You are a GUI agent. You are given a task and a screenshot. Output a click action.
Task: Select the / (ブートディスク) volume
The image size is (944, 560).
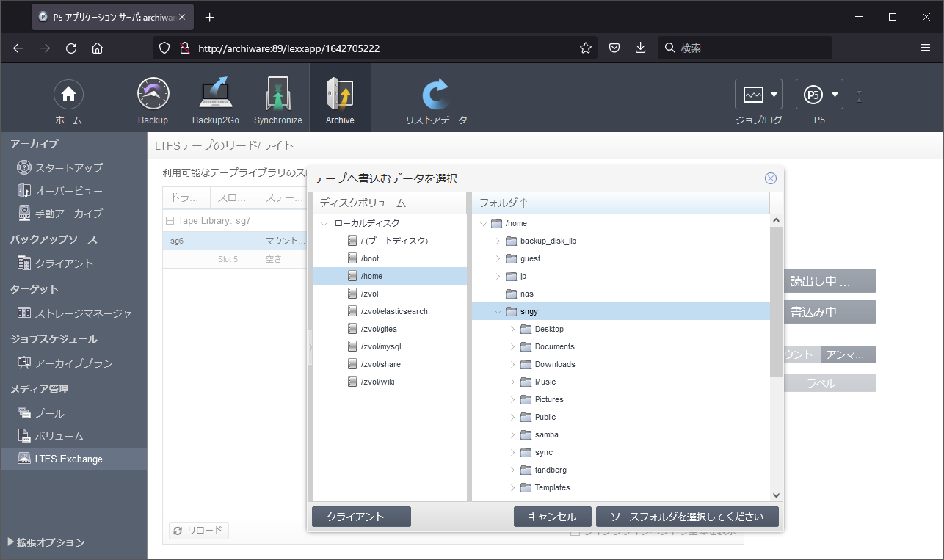(x=390, y=241)
